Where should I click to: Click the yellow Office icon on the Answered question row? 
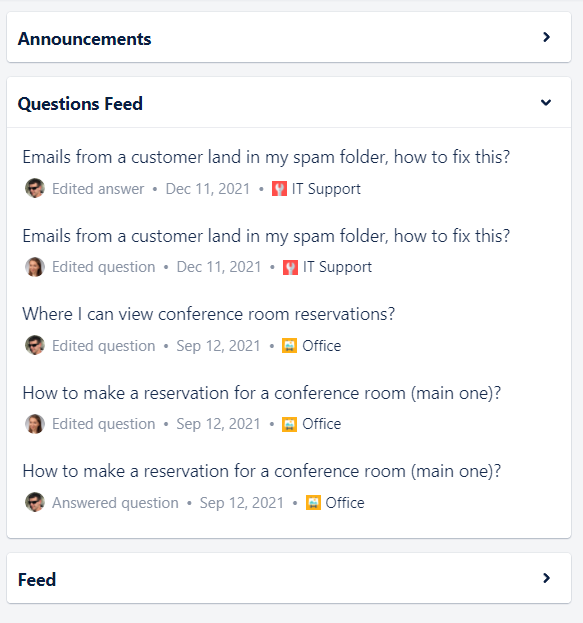(x=313, y=503)
